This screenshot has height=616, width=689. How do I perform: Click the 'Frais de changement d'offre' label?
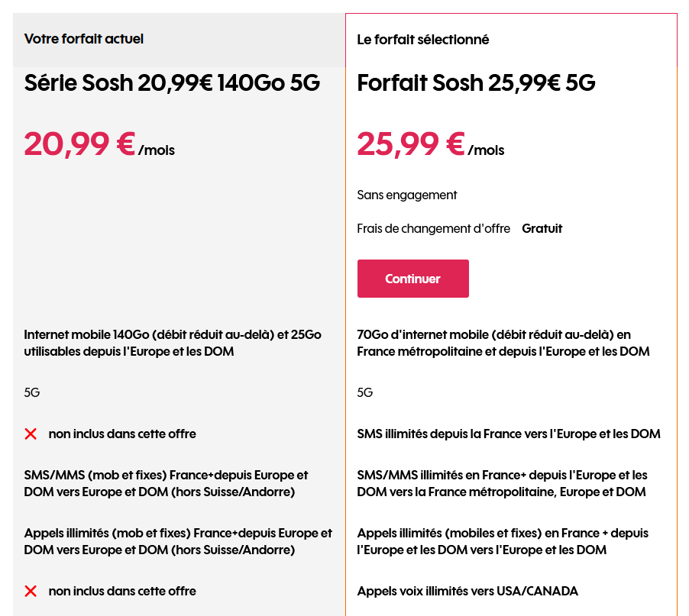[433, 229]
